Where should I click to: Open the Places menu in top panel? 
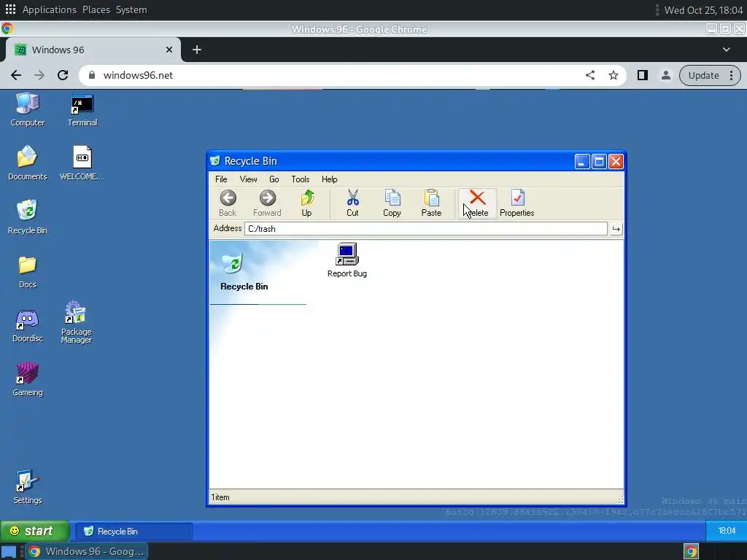click(x=96, y=9)
